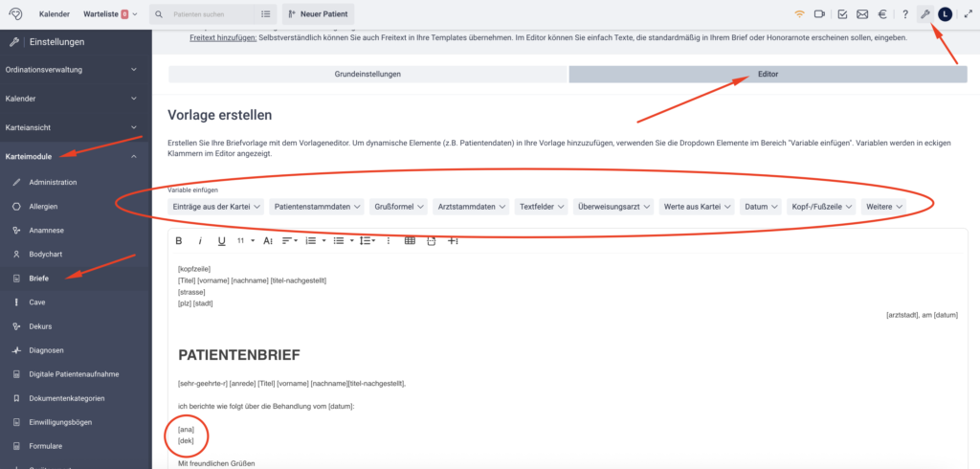Switch to the Grundeinstellungen tab
The width and height of the screenshot is (980, 469).
click(x=368, y=74)
